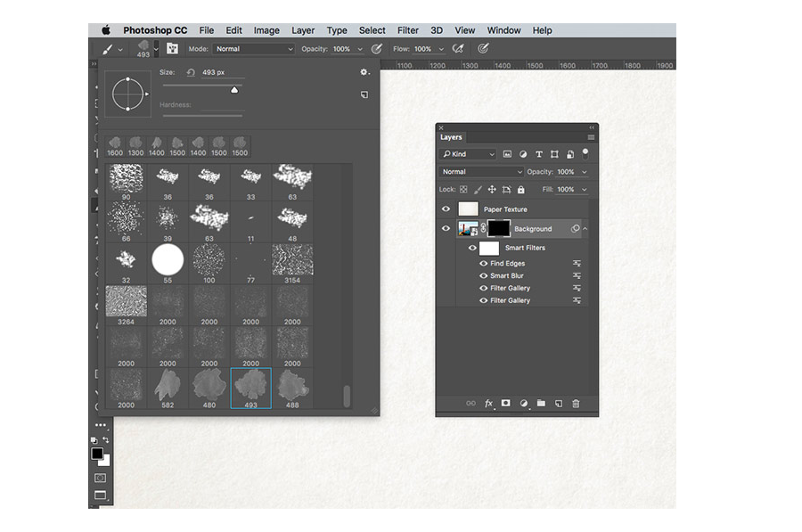The image size is (802, 532).
Task: Reset to default foreground and background colors
Action: tap(94, 440)
